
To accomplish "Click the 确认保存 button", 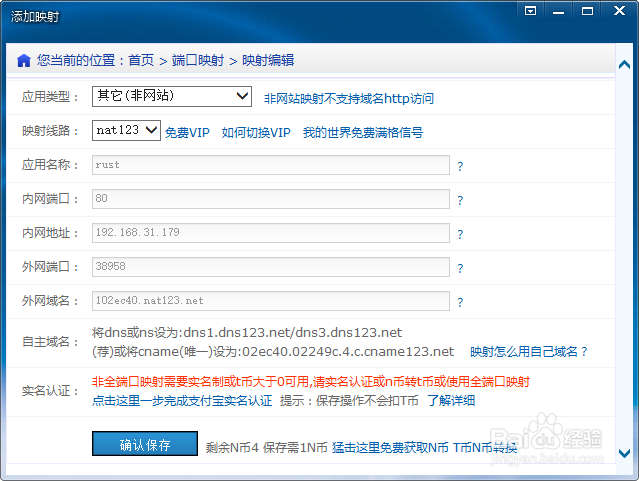I will pos(145,443).
